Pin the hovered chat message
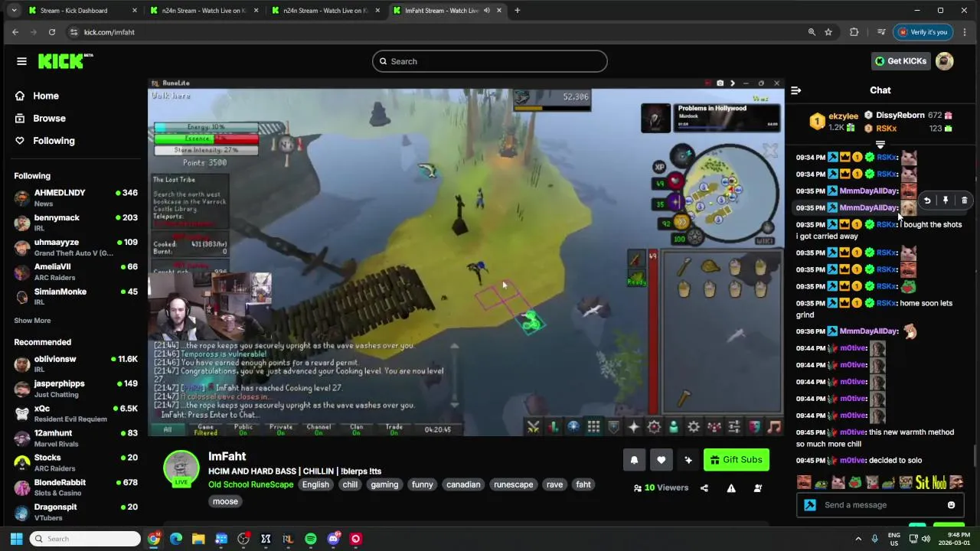Image resolution: width=980 pixels, height=551 pixels. [946, 201]
